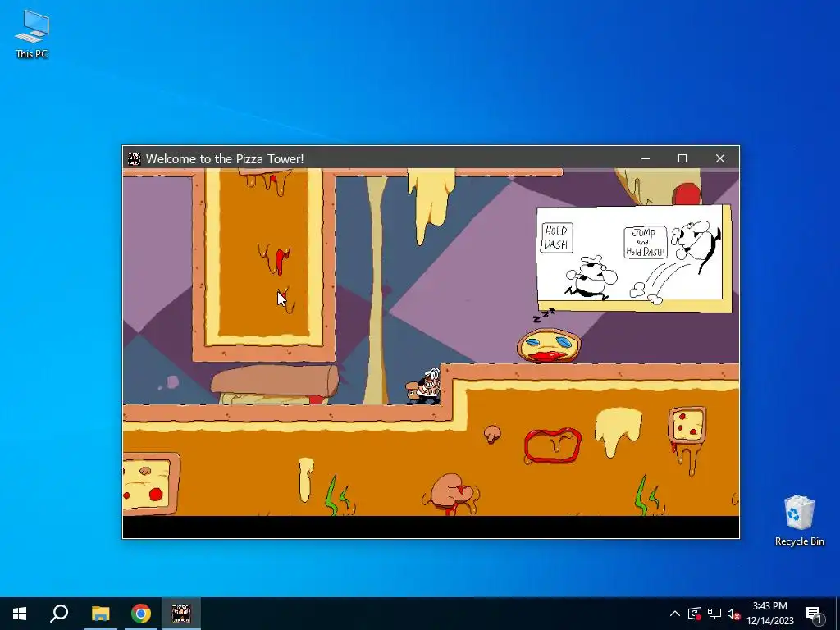840x630 pixels.
Task: Open the network status tray icon
Action: click(x=714, y=614)
